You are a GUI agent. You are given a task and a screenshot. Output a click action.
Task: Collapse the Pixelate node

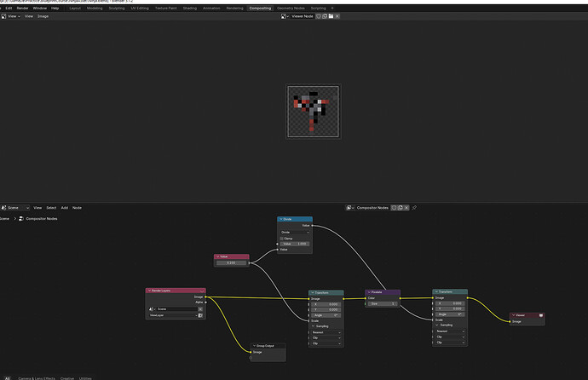coord(369,292)
